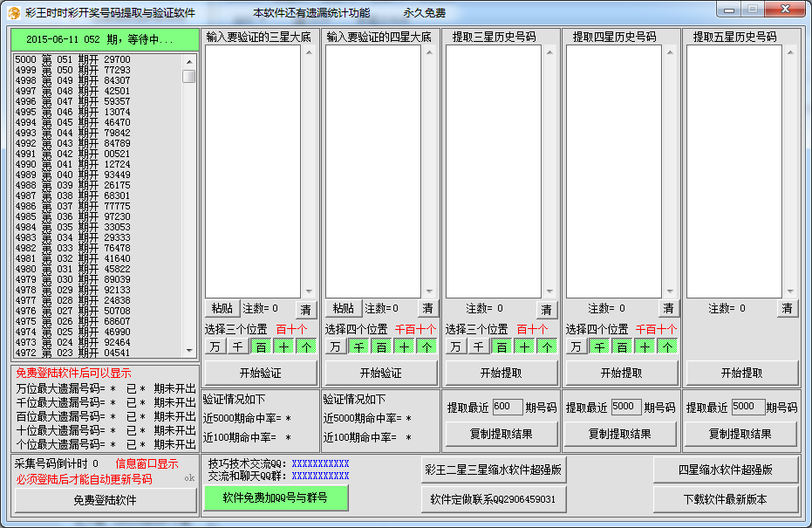Click scroll-down arrow of the lottery history list
This screenshot has width=812, height=528.
(189, 351)
